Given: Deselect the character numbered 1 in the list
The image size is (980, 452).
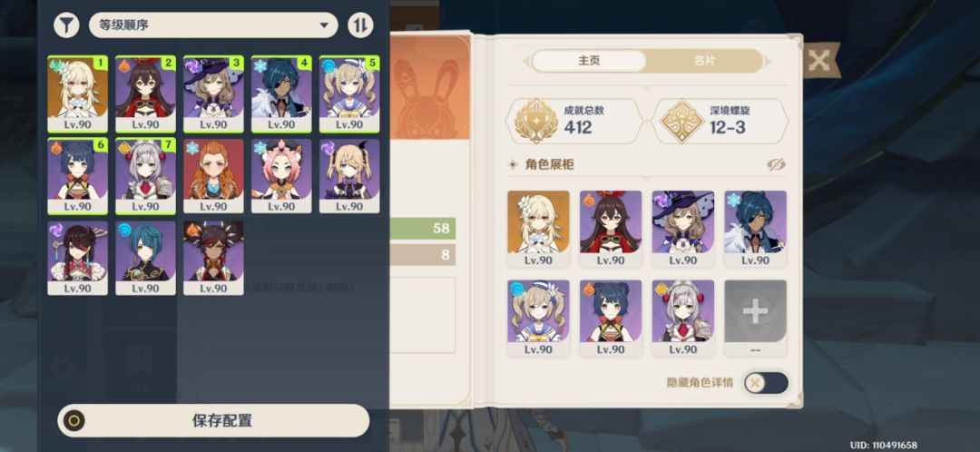Looking at the screenshot, I should [77, 93].
